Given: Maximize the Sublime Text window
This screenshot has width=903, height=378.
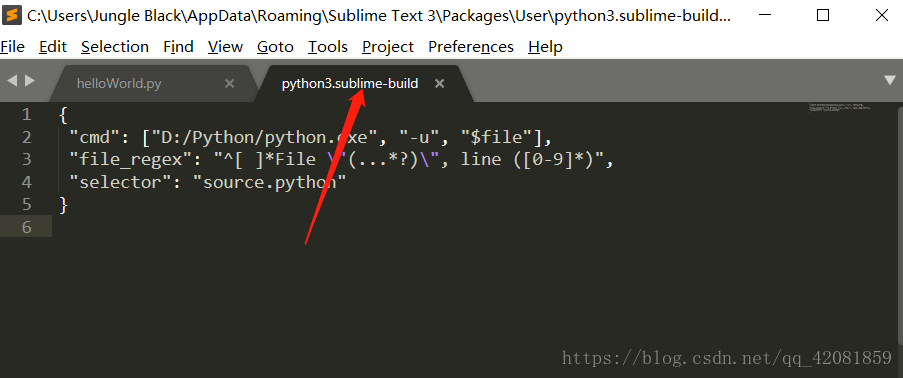Looking at the screenshot, I should coord(823,16).
